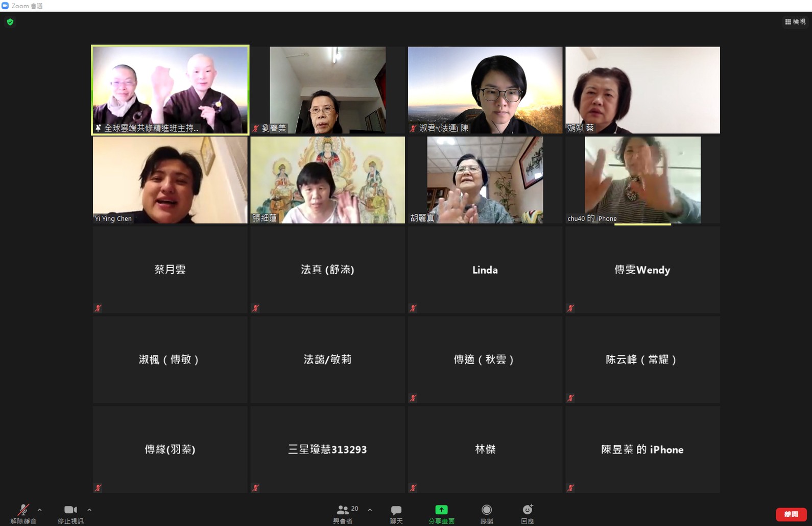
Task: Open the reactions smiley icon
Action: 528,510
